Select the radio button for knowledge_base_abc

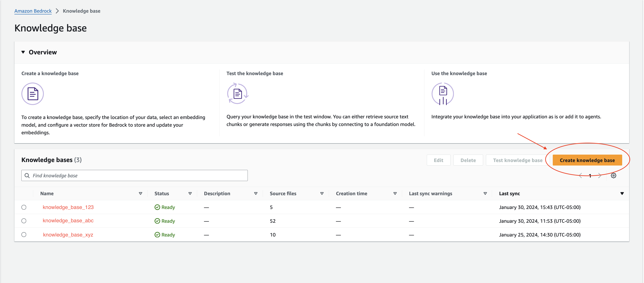click(24, 221)
